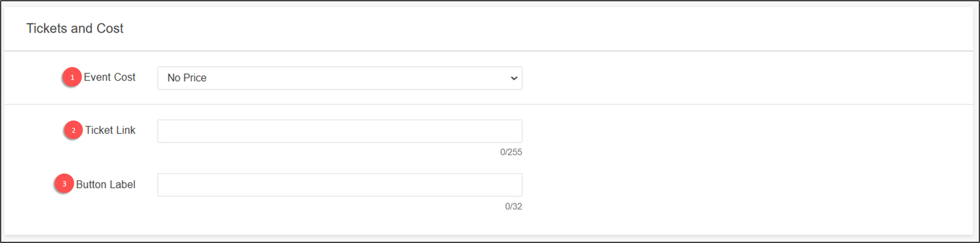Image resolution: width=980 pixels, height=243 pixels.
Task: Open the Event Cost selection list
Action: click(x=340, y=78)
